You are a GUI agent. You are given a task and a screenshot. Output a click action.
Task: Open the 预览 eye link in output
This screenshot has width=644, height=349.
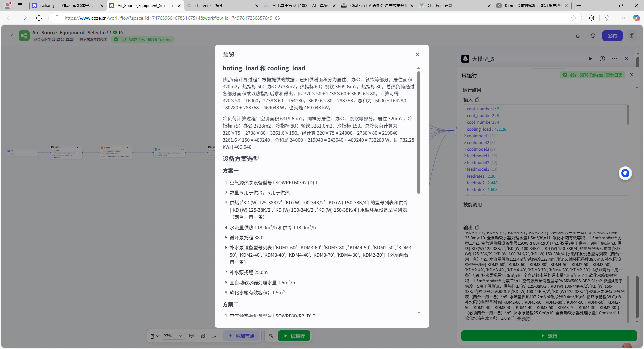(523, 319)
